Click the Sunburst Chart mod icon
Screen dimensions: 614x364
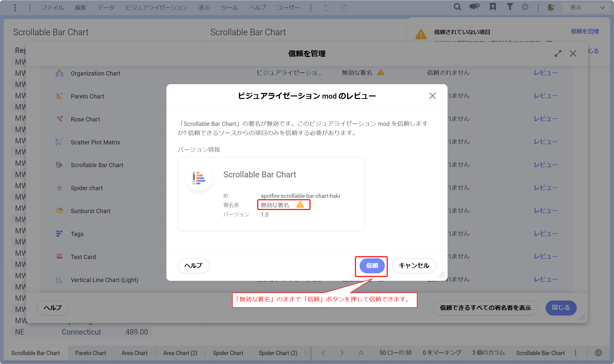[59, 211]
